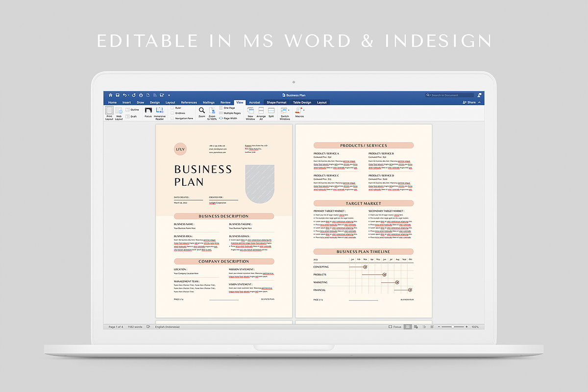Click Focus in the status bar
The height and width of the screenshot is (392, 588).
394,327
